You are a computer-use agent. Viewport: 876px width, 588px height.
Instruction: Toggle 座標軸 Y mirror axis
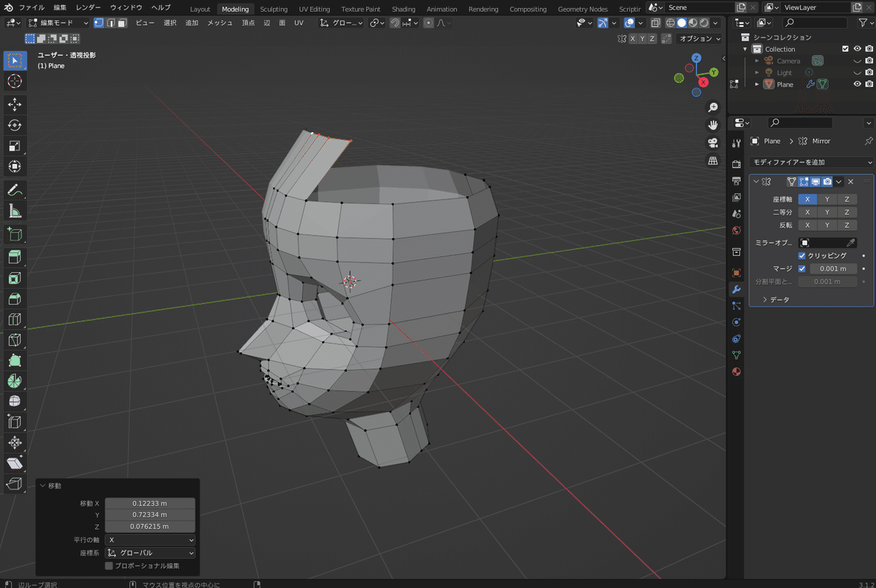click(827, 199)
